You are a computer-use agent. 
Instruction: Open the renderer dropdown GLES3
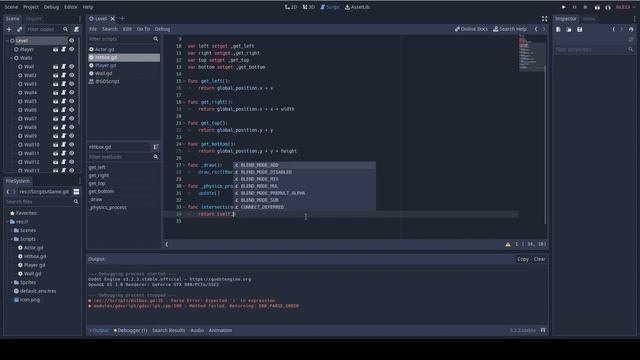pyautogui.click(x=625, y=7)
